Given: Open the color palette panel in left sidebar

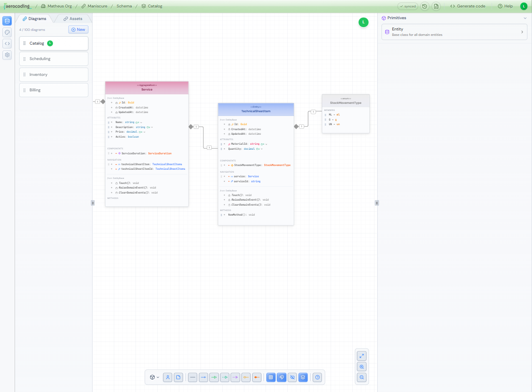Looking at the screenshot, I should tap(7, 32).
